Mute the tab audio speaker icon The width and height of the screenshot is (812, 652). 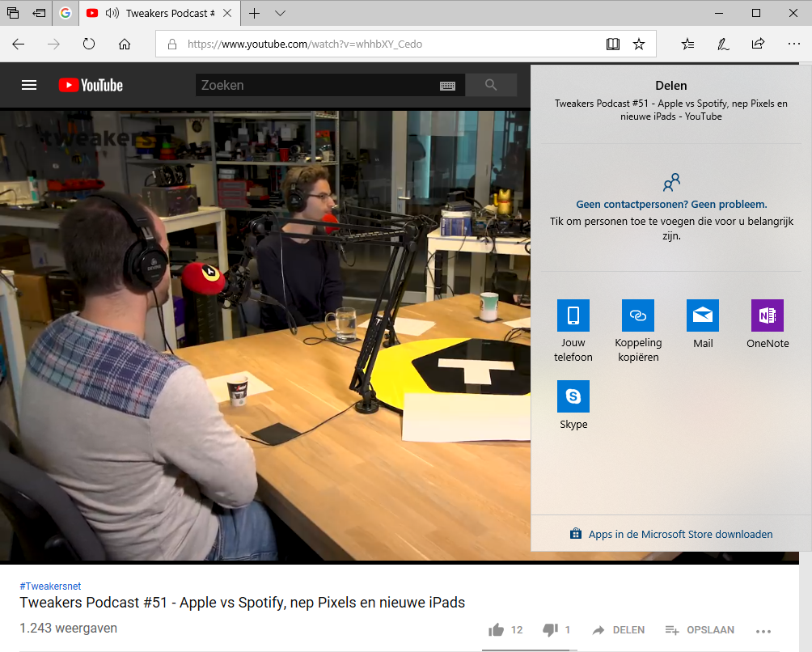pyautogui.click(x=112, y=13)
